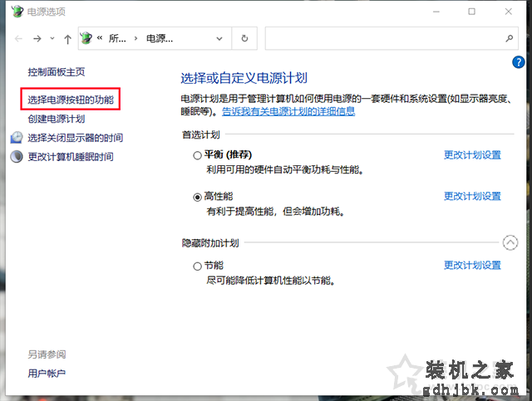Click the refresh button in address bar

click(x=244, y=38)
